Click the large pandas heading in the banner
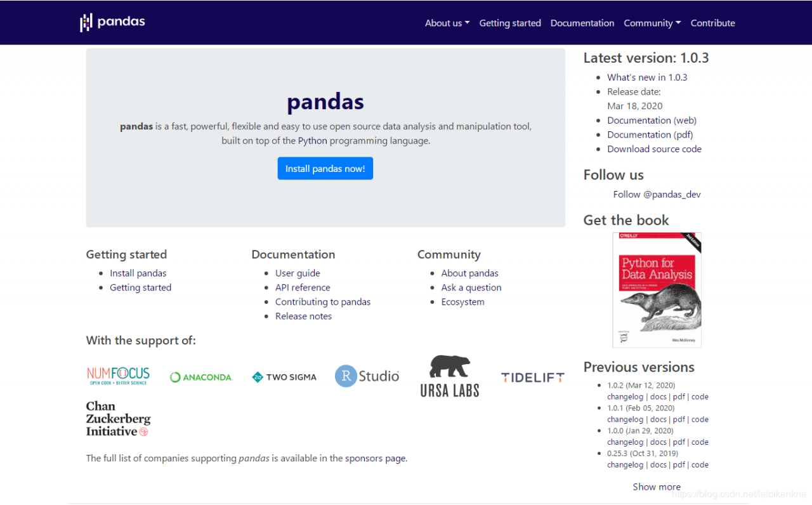The width and height of the screenshot is (812, 505). [x=325, y=102]
